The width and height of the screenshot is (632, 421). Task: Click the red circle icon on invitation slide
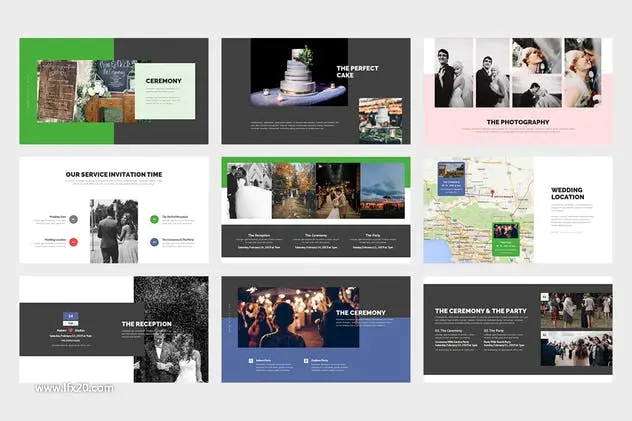pos(73,242)
